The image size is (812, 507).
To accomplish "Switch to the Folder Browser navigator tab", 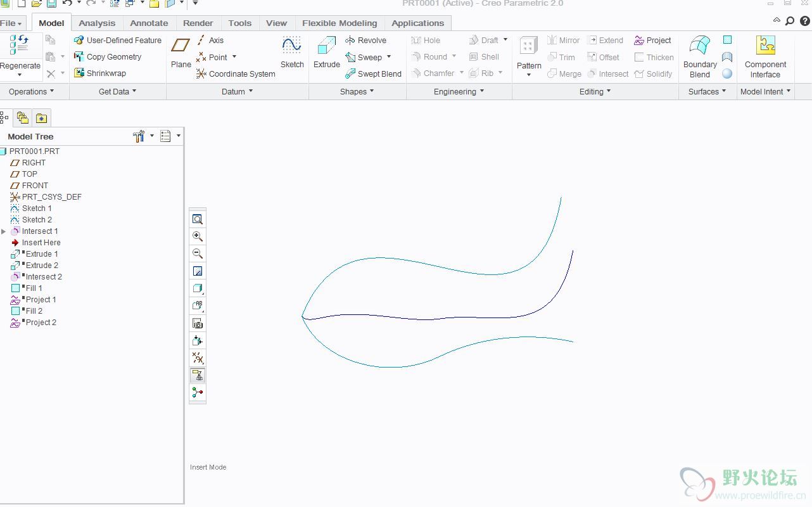I will pos(23,118).
